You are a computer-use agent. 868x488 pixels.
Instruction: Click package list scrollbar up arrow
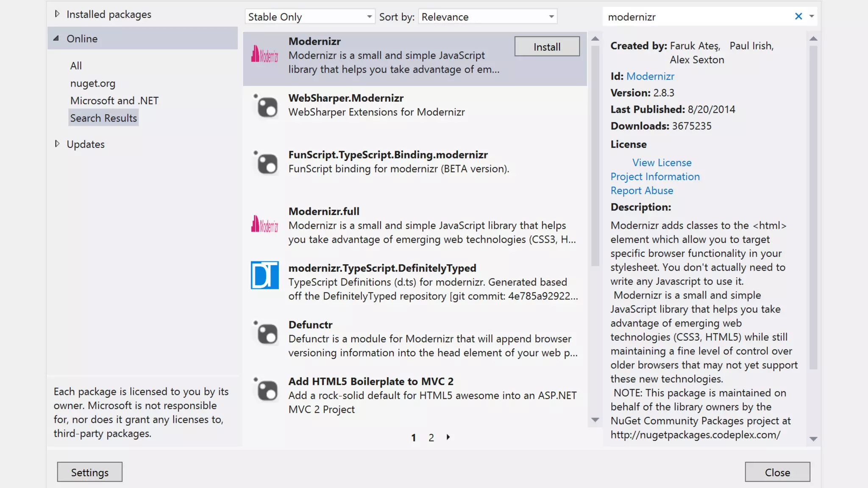click(595, 39)
